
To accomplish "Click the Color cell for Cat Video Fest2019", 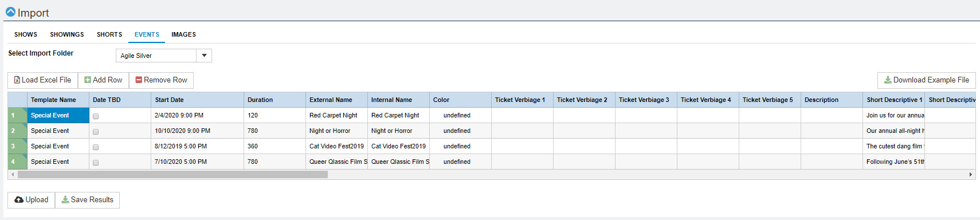I will (460, 146).
